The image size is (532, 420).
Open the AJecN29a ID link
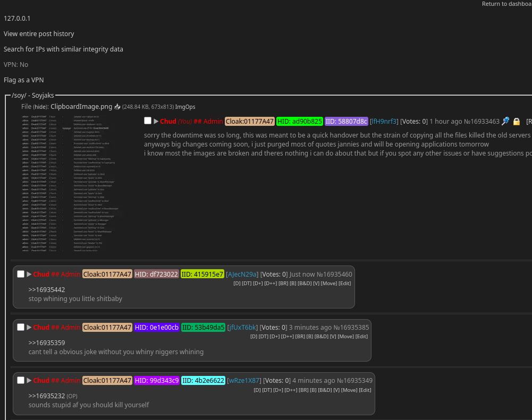[242, 274]
